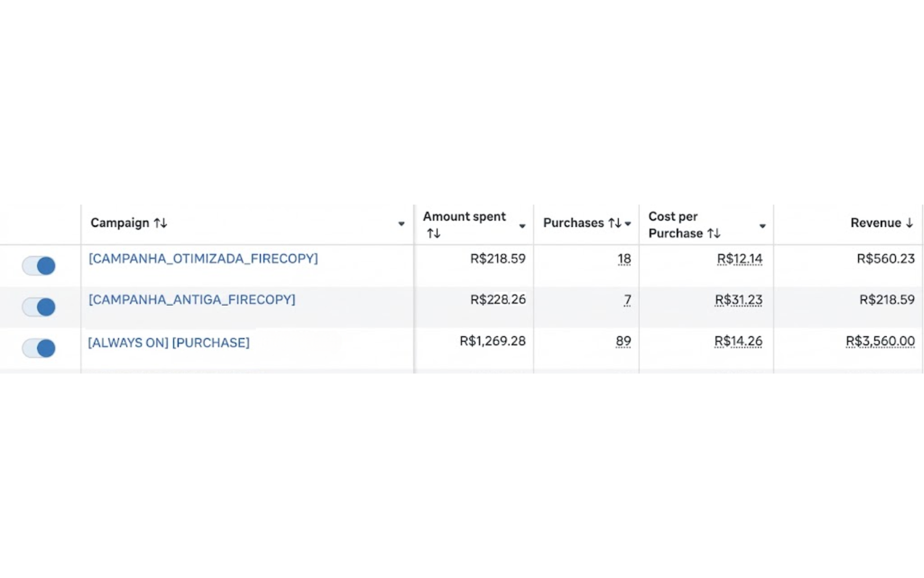The width and height of the screenshot is (924, 578).
Task: Click the 89 purchases value
Action: (623, 341)
